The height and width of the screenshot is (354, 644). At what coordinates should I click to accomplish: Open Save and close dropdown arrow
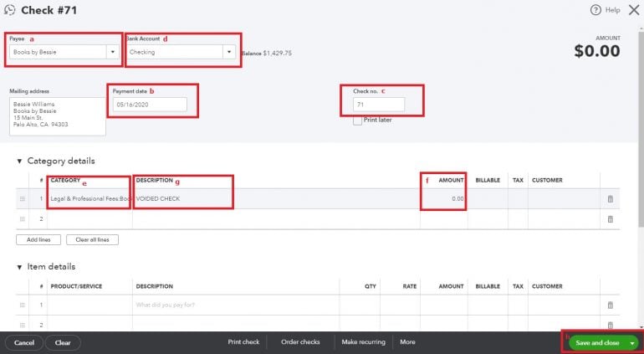[x=632, y=342]
